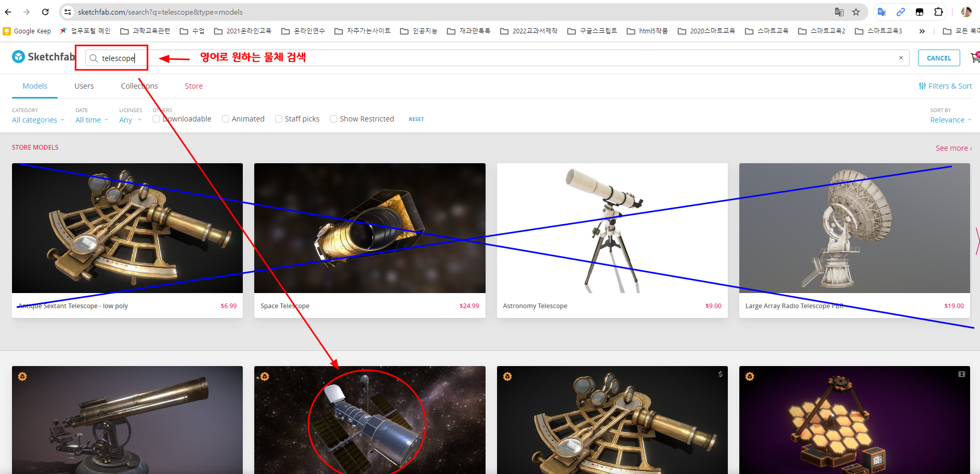980x474 pixels.
Task: Click the next arrow of store models carousel
Action: pos(977,241)
